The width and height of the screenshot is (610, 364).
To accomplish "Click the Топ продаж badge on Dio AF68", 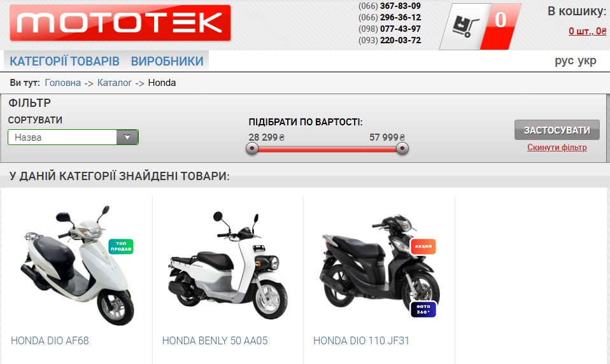I will pyautogui.click(x=121, y=246).
